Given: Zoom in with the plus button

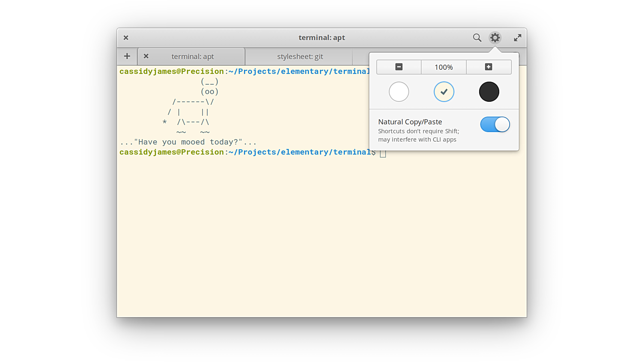Looking at the screenshot, I should point(489,67).
